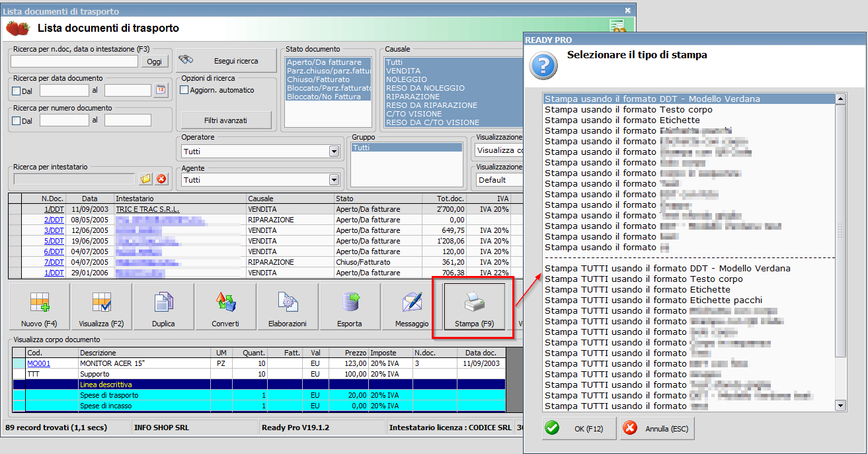Tick the Dal checkbox for numero documento

[17, 120]
